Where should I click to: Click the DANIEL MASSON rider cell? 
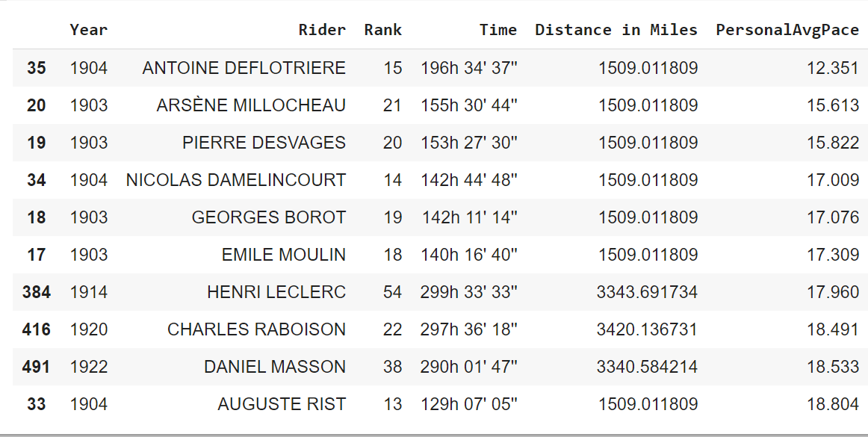[275, 367]
